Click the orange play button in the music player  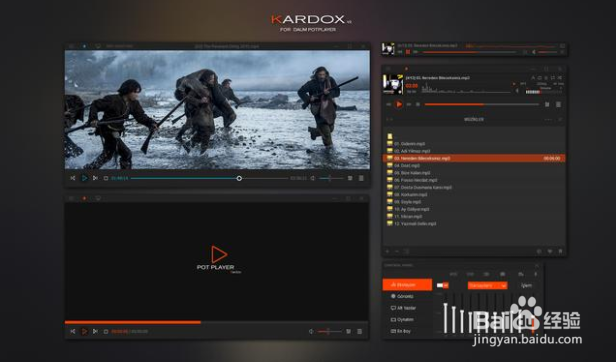399,104
